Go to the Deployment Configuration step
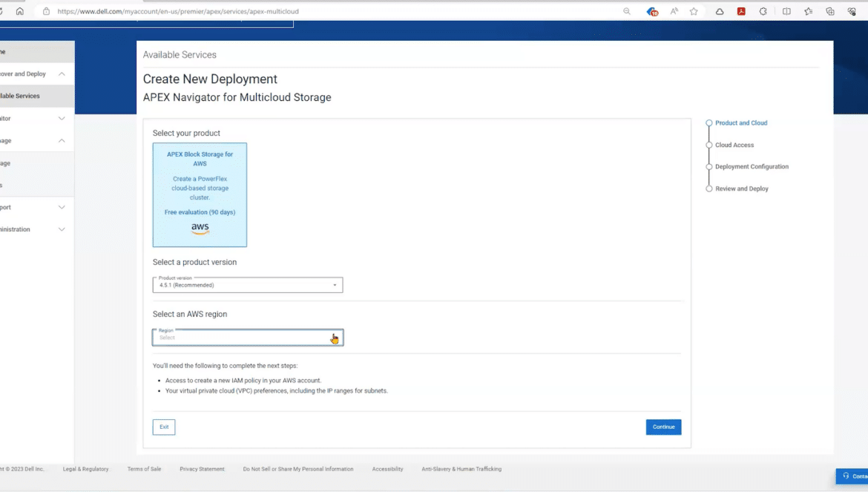Screen dimensions: 868x492 [752, 166]
